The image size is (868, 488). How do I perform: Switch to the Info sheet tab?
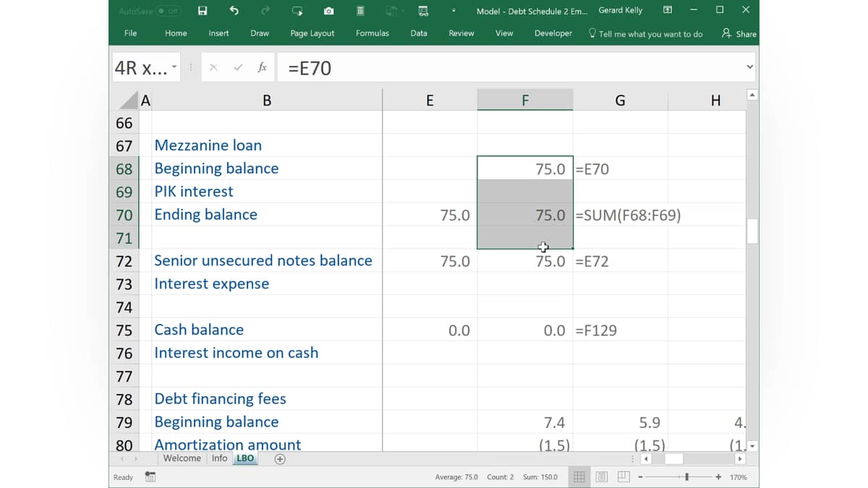219,458
